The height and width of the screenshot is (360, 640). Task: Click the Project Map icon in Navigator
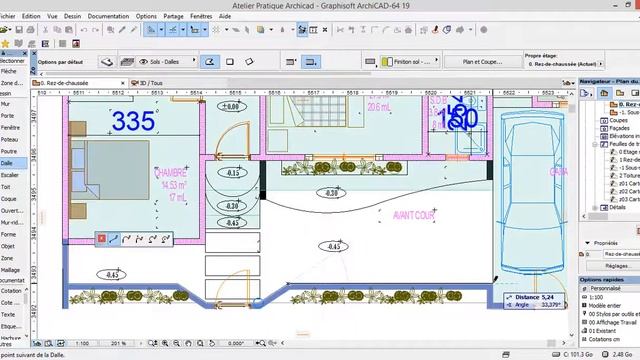[604, 93]
